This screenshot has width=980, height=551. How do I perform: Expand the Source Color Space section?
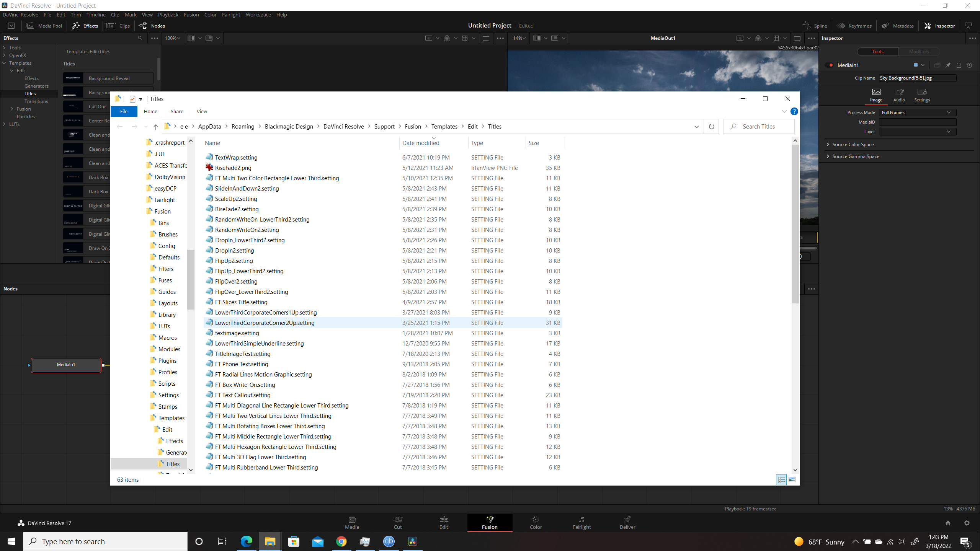click(x=828, y=145)
